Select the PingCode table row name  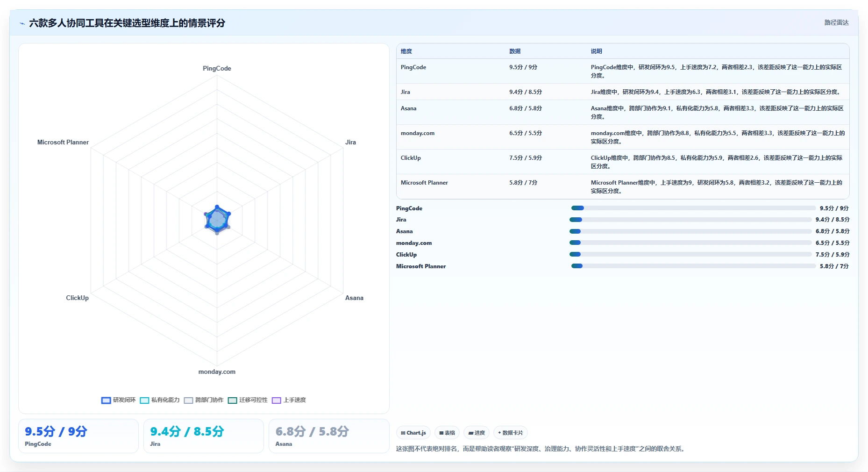413,67
